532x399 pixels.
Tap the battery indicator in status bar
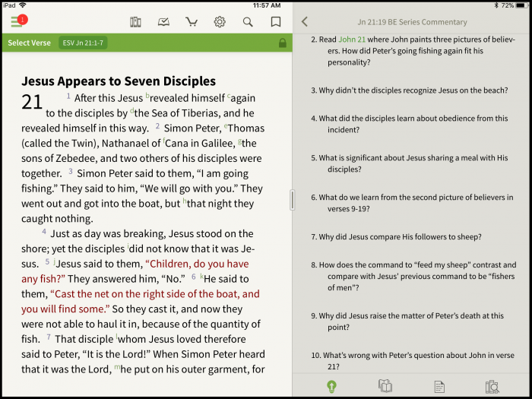click(x=522, y=5)
